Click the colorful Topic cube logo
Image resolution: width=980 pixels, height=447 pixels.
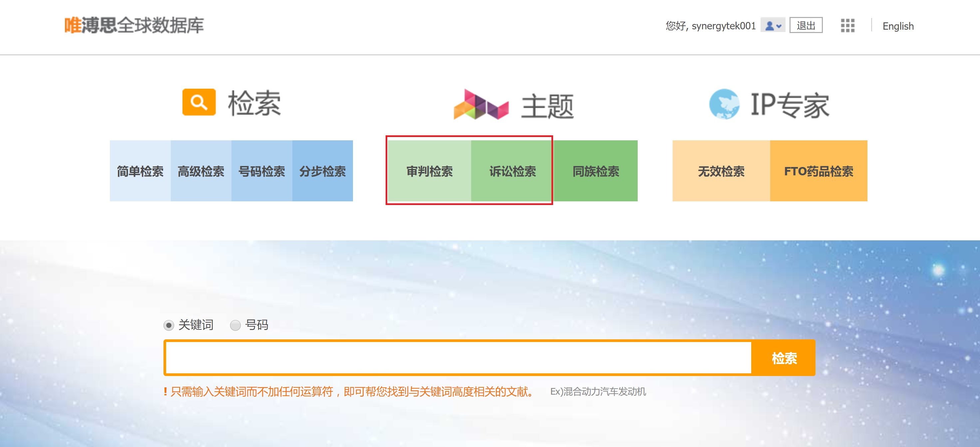coord(481,104)
